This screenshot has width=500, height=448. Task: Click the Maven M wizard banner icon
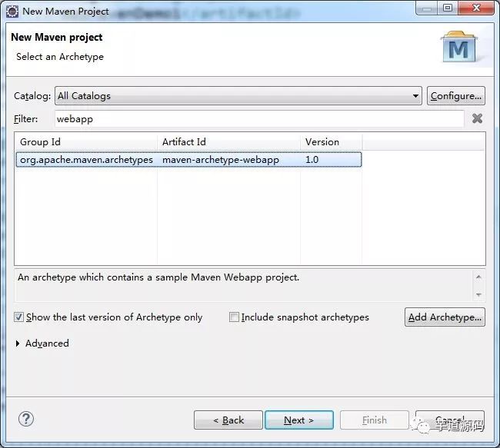[459, 47]
